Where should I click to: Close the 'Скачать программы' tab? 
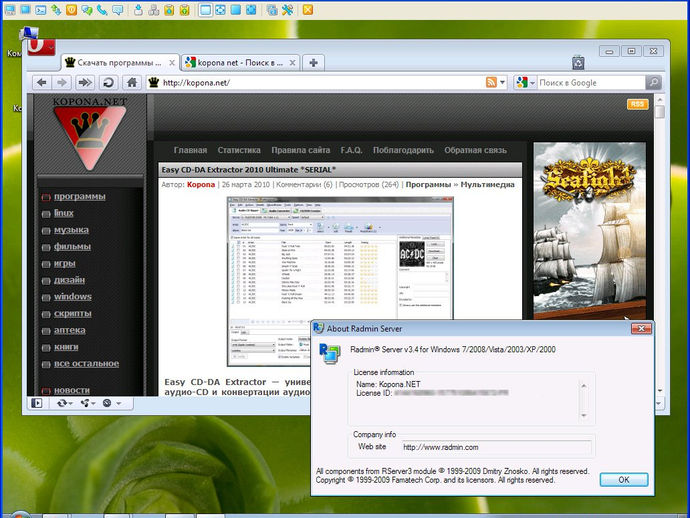click(172, 63)
